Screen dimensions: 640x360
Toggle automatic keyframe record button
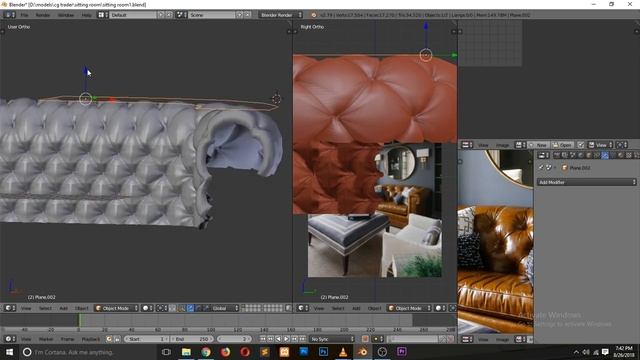pos(365,339)
